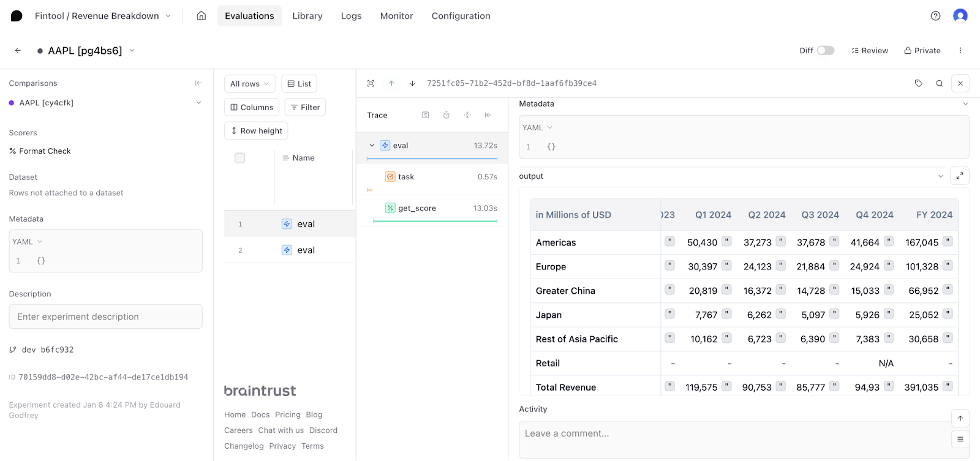The height and width of the screenshot is (461, 980).
Task: Go to next row with down arrow
Action: (412, 83)
